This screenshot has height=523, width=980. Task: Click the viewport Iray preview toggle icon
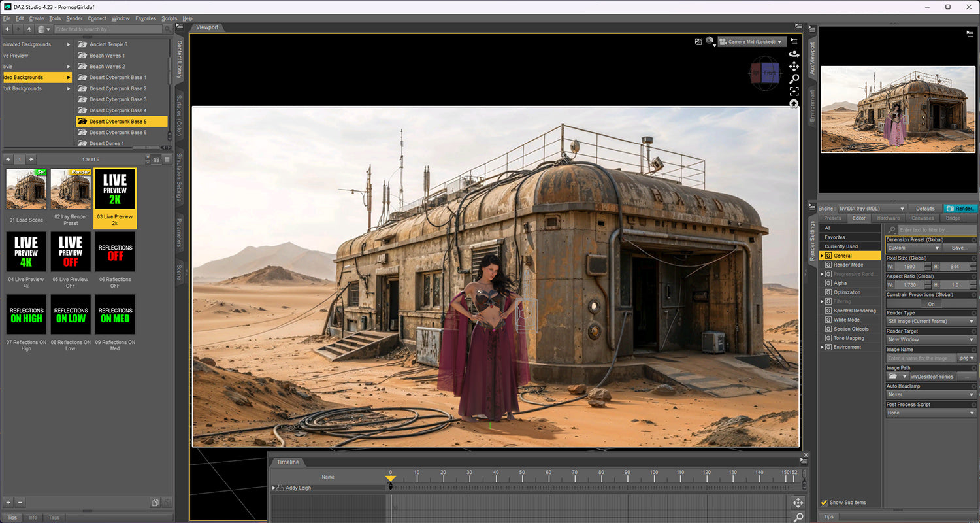pos(698,41)
